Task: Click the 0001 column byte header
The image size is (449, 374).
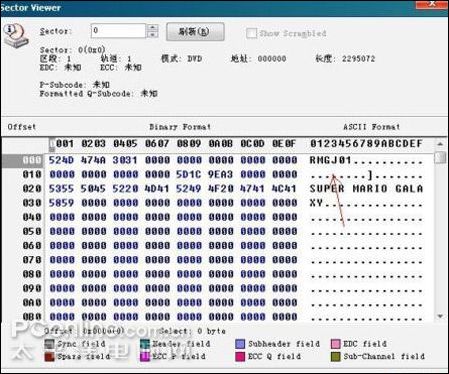Action: click(x=62, y=144)
